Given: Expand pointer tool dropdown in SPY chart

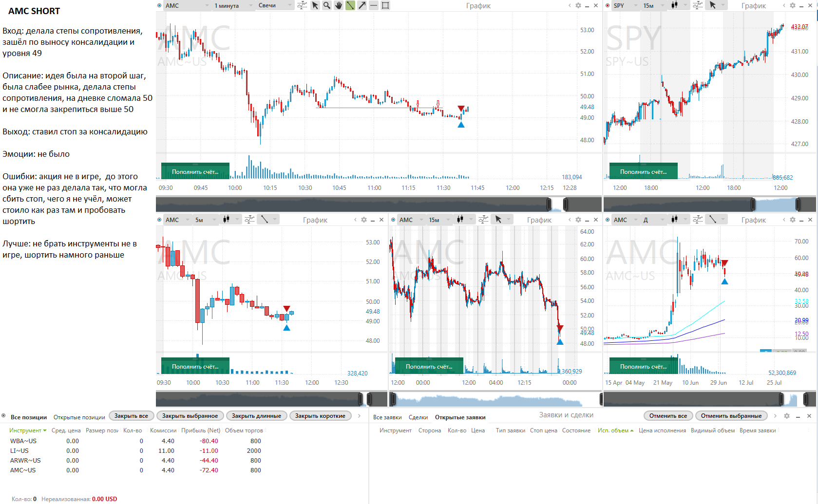Looking at the screenshot, I should tap(723, 5).
